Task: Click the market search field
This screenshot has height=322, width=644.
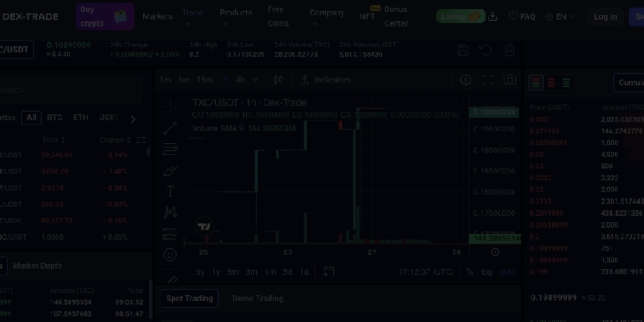Action: (71, 90)
